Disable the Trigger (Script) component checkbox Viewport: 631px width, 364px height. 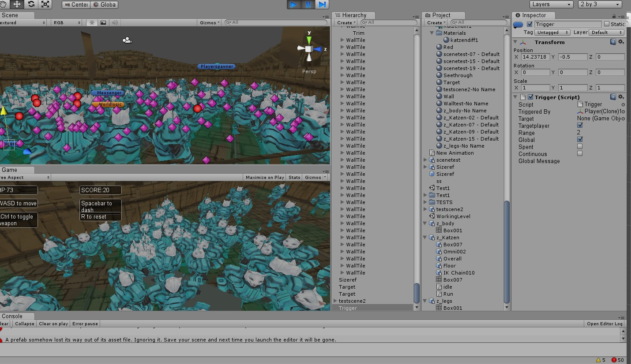click(531, 97)
